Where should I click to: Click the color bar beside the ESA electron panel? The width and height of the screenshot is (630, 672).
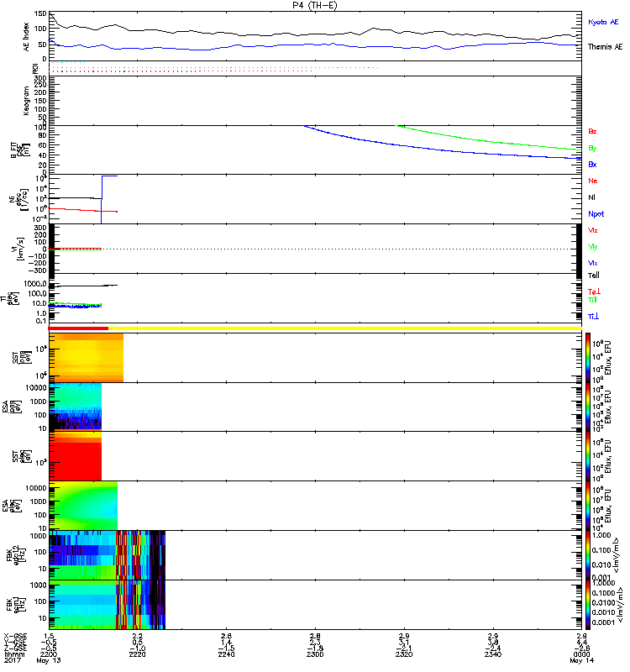587,506
